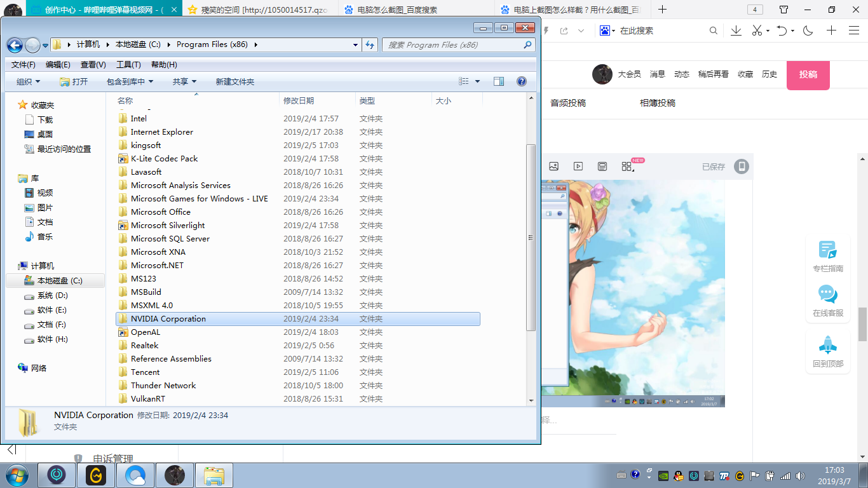Click the Explorer back arrow button
The width and height of the screenshot is (868, 488).
(x=15, y=45)
